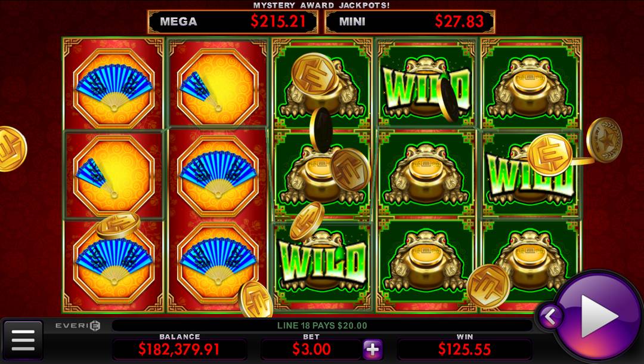Screen dimensions: 644x364
Task: Spin the reels with play button
Action: coord(597,316)
